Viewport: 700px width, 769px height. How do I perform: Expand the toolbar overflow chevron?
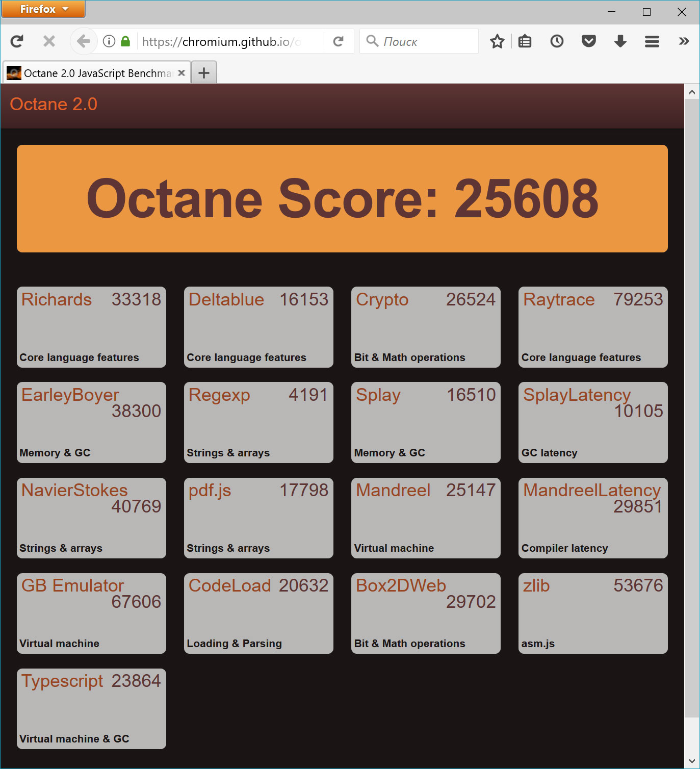pyautogui.click(x=684, y=41)
